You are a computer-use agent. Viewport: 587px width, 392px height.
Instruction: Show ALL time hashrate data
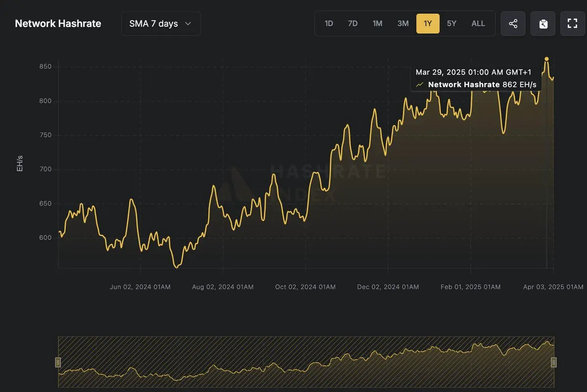click(478, 23)
